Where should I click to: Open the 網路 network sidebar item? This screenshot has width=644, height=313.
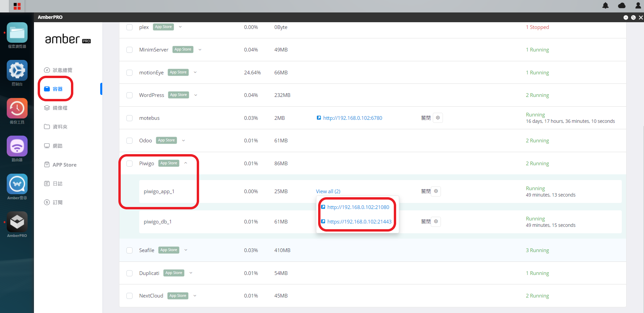pyautogui.click(x=53, y=146)
